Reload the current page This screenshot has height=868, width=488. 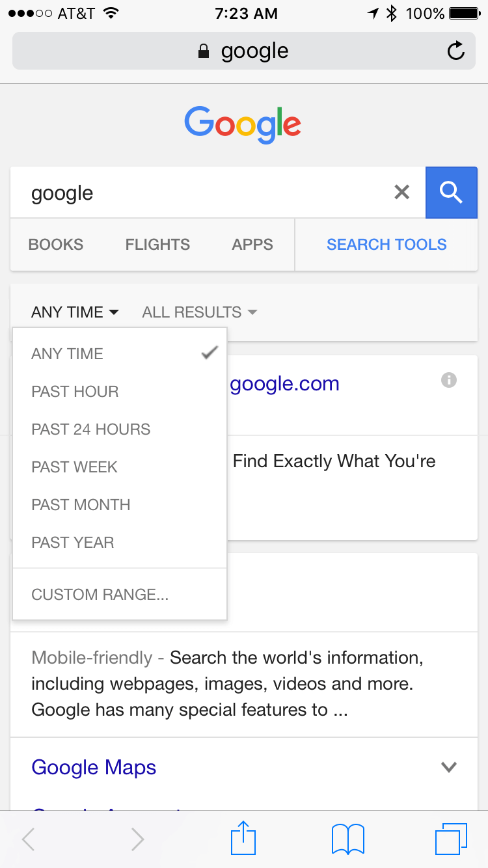pyautogui.click(x=456, y=50)
